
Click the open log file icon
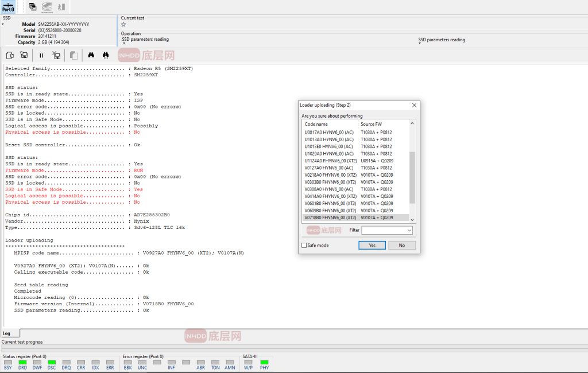(x=10, y=56)
